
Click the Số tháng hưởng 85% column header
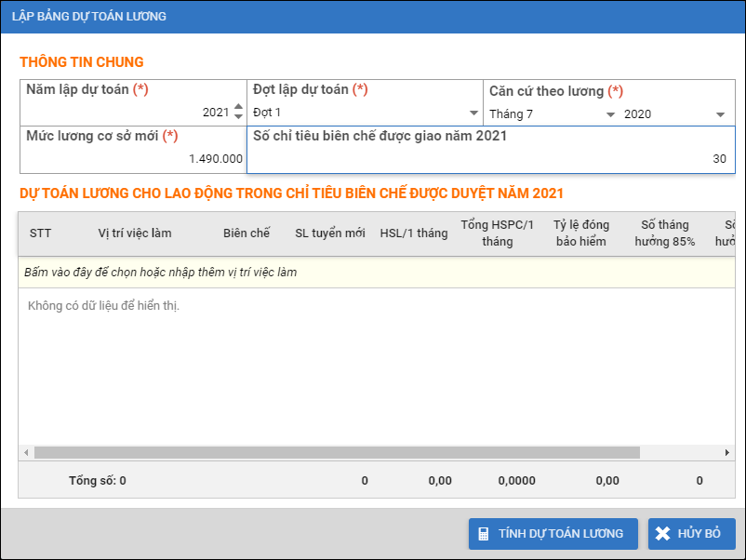pyautogui.click(x=665, y=233)
